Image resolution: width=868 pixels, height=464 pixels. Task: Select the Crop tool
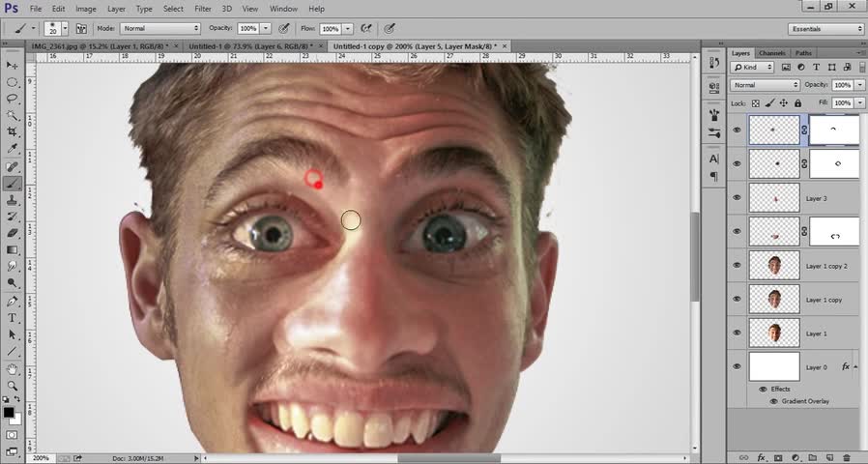click(x=12, y=131)
